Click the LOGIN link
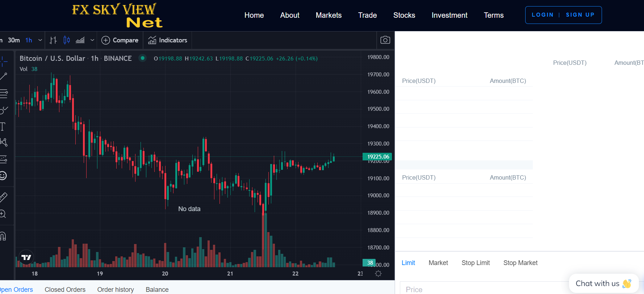This screenshot has height=294, width=644. pos(542,15)
